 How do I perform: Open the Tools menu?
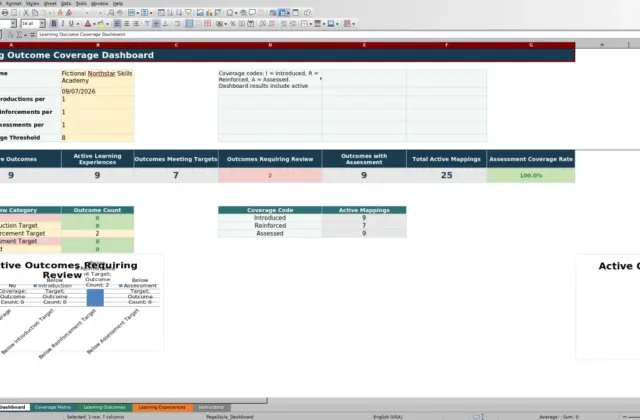click(x=81, y=3)
